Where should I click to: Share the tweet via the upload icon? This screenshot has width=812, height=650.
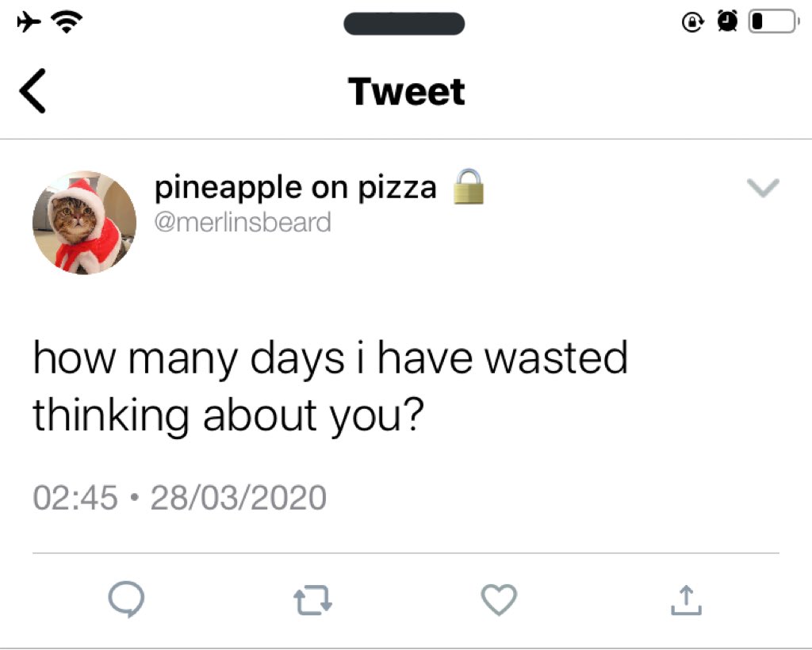pos(686,601)
